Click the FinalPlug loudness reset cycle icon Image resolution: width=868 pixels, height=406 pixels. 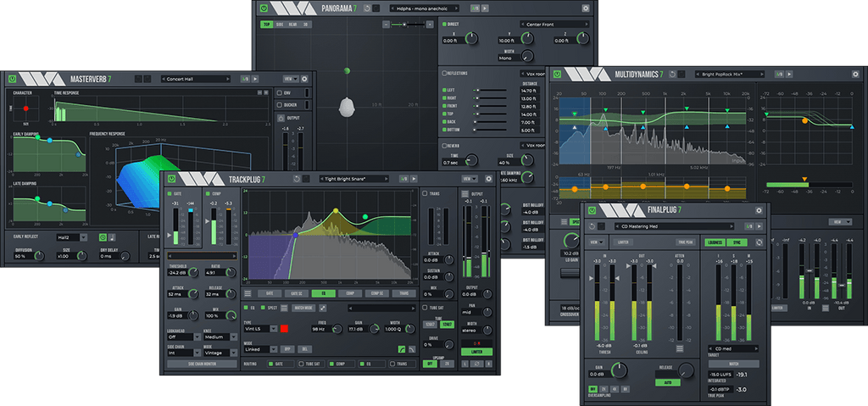coord(759,242)
